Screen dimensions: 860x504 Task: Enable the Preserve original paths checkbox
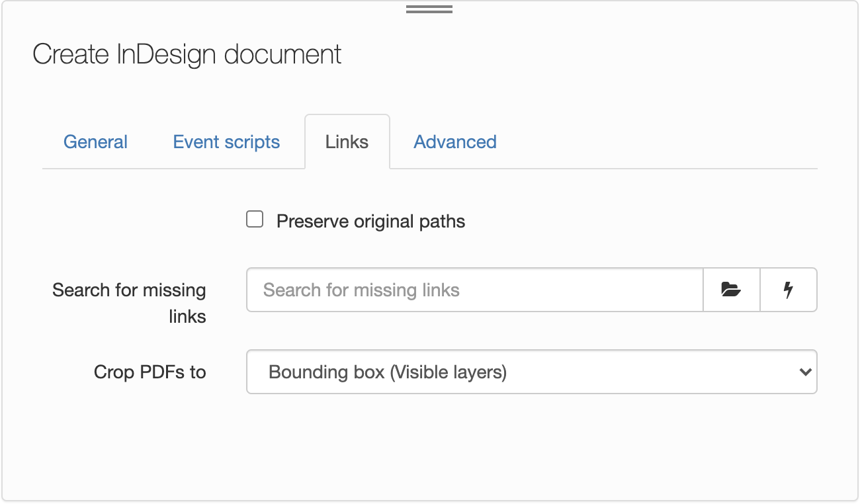[255, 220]
